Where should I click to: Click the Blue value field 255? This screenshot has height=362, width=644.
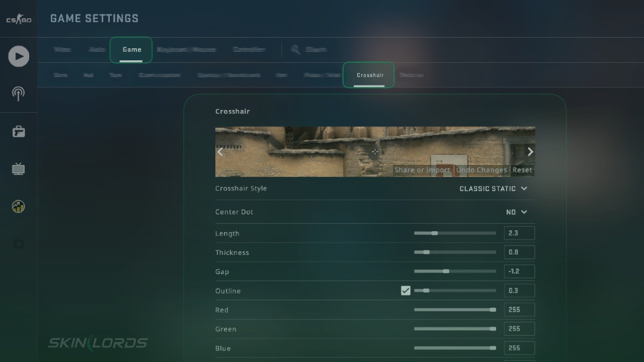(519, 348)
